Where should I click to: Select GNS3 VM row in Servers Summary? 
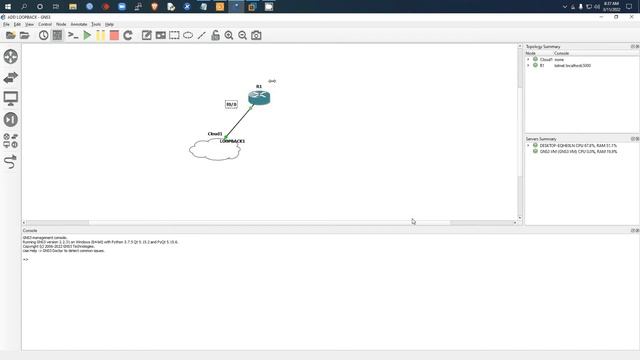(x=582, y=152)
